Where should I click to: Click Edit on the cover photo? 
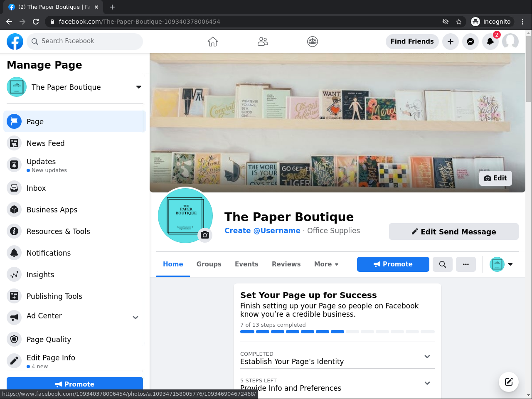495,178
